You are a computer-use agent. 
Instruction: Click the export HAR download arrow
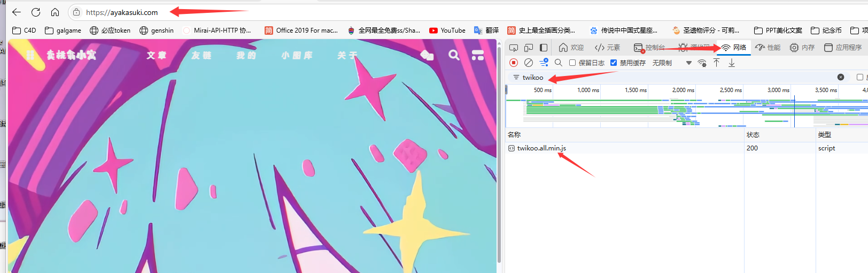coord(732,63)
